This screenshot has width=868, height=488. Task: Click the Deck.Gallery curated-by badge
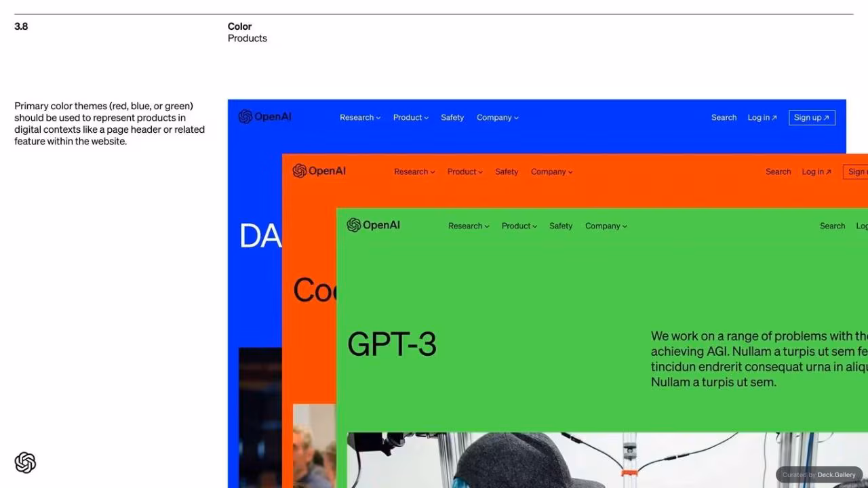[x=819, y=474]
